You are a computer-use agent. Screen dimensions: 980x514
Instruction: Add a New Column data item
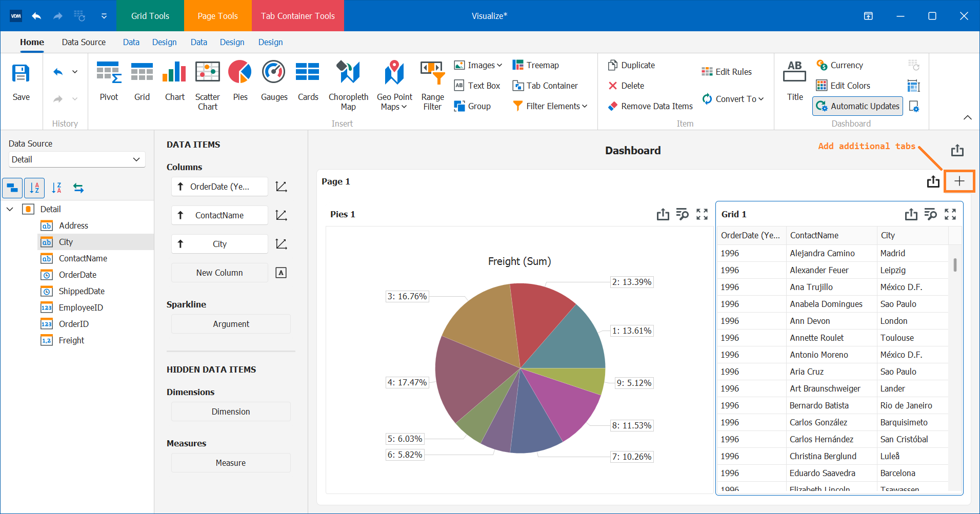click(219, 272)
